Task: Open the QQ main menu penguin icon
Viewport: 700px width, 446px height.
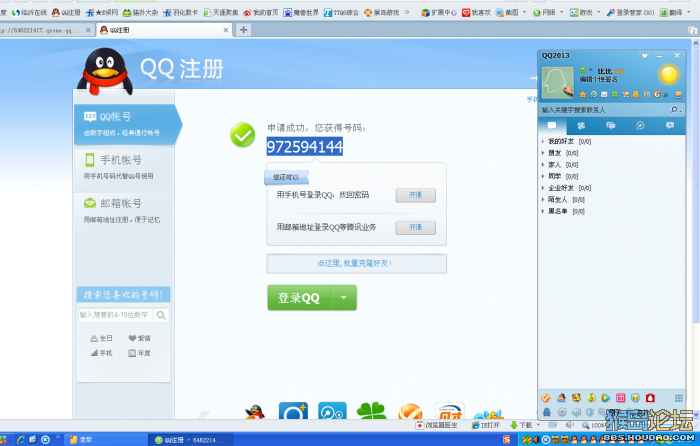Action: pos(547,412)
